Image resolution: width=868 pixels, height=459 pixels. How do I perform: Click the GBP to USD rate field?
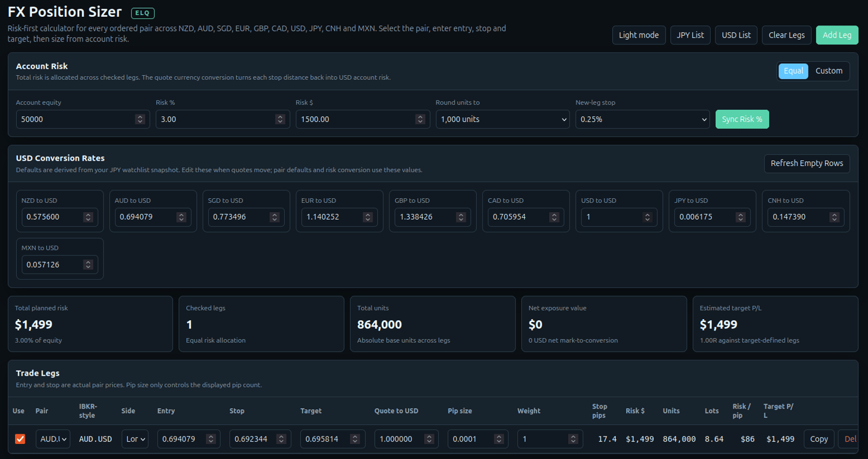tap(433, 217)
